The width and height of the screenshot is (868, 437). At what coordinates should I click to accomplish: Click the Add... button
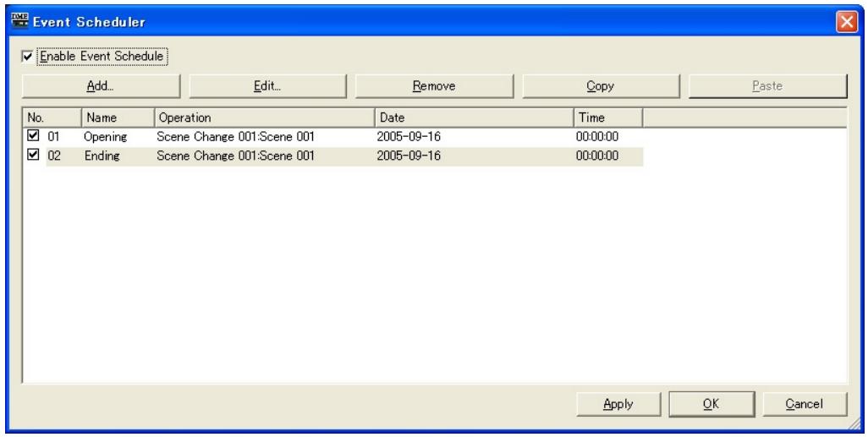pyautogui.click(x=101, y=86)
